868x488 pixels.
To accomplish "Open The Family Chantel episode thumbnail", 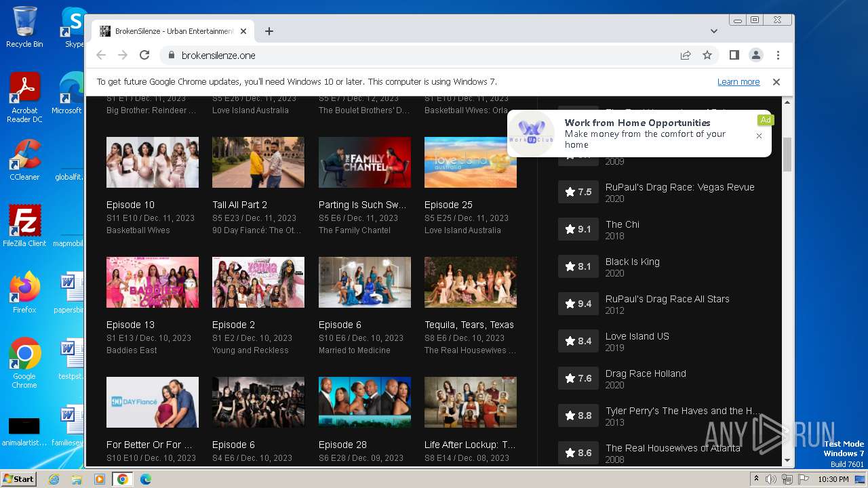I will point(365,163).
